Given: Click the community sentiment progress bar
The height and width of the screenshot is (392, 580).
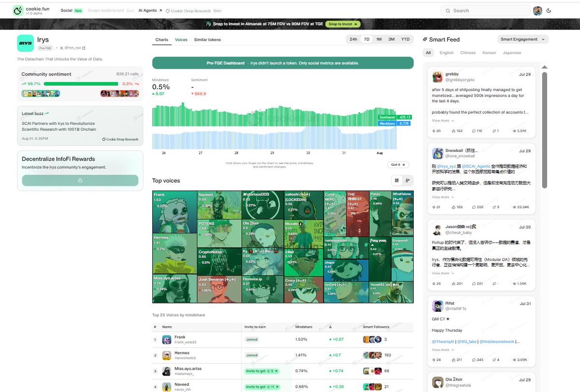Looking at the screenshot, I should pos(81,84).
